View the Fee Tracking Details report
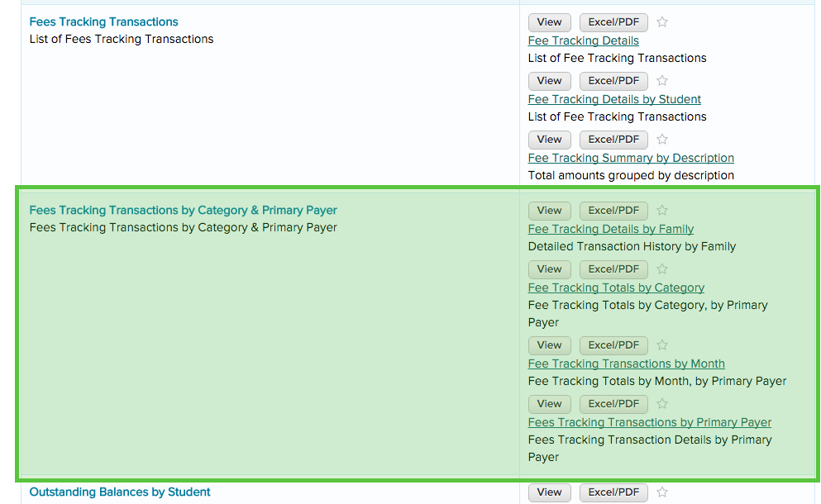821x504 pixels. coord(549,22)
